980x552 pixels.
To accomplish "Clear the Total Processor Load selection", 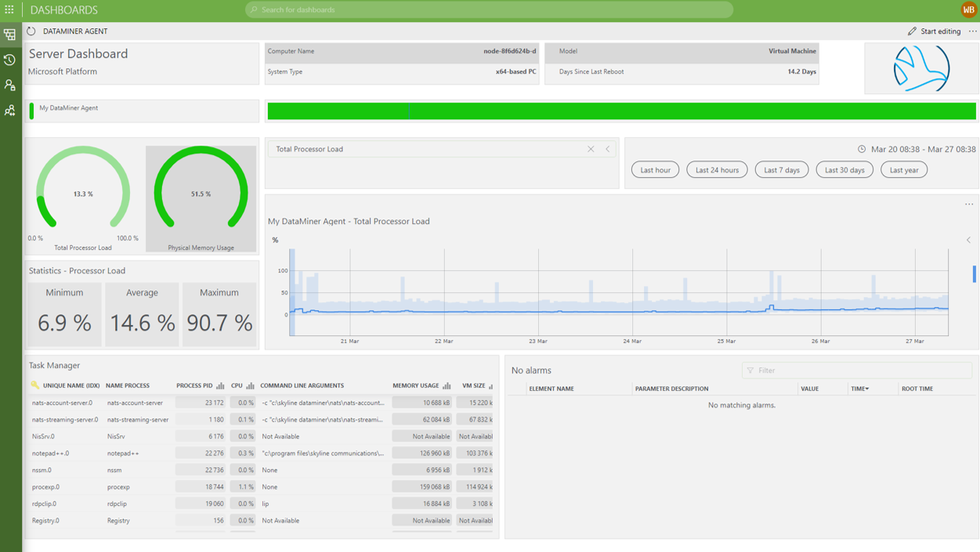I will click(591, 149).
